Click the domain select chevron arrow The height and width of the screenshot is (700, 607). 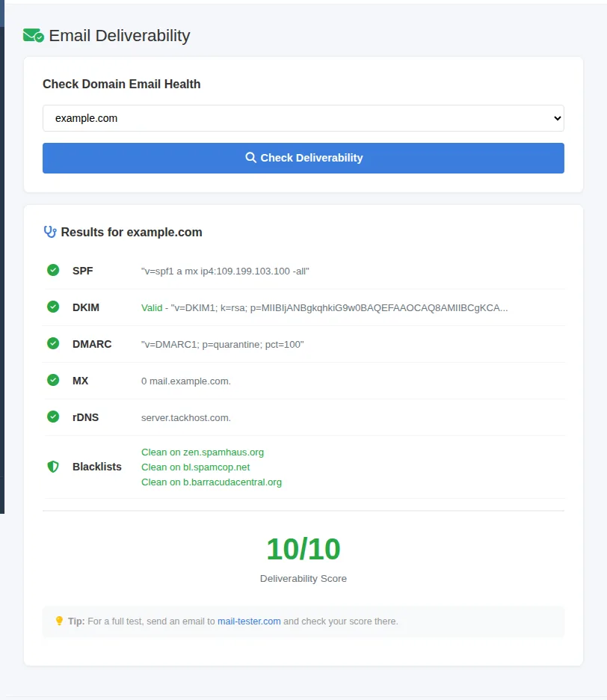(x=558, y=118)
